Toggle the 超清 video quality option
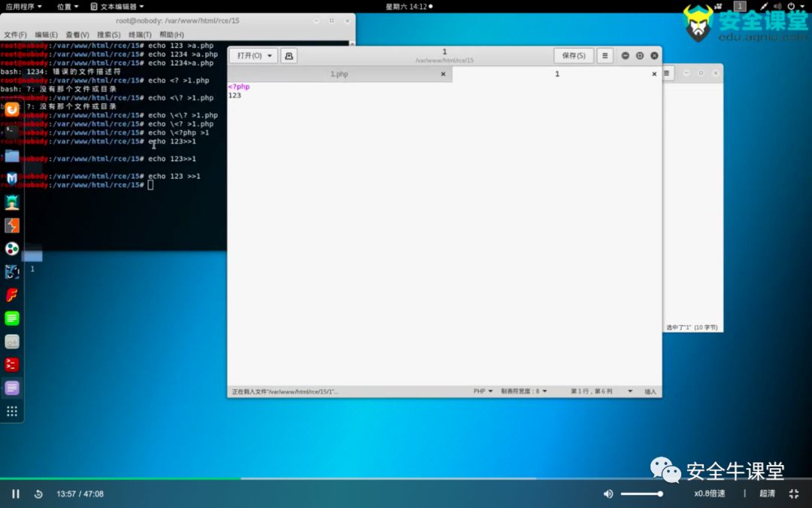This screenshot has height=508, width=812. (767, 494)
